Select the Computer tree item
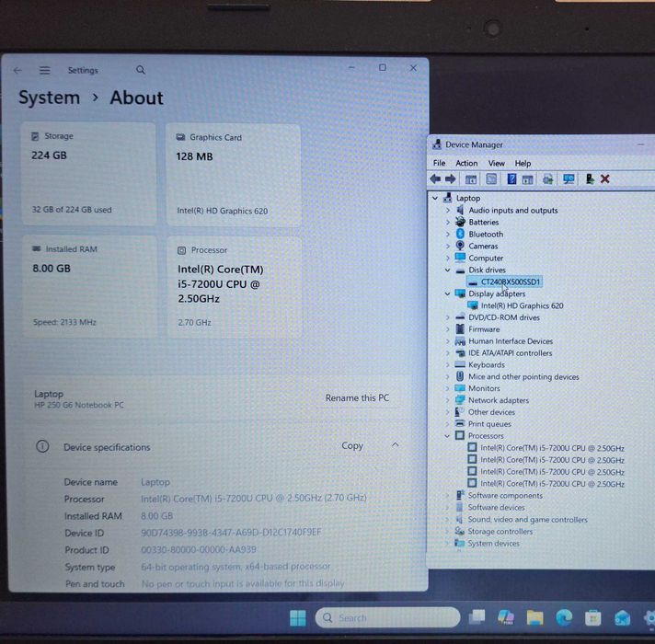 click(x=486, y=259)
